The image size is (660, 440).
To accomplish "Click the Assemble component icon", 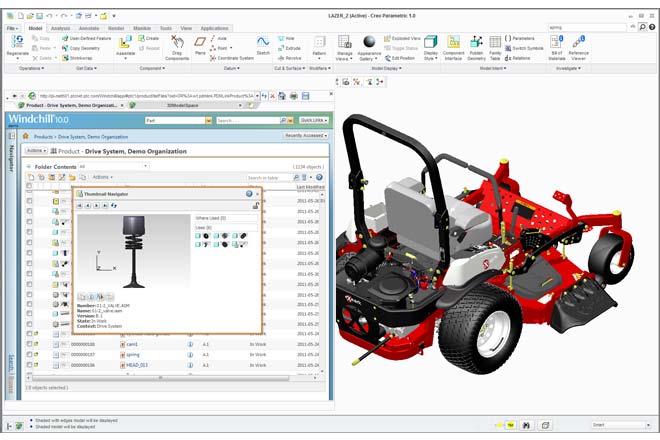I will coord(125,43).
